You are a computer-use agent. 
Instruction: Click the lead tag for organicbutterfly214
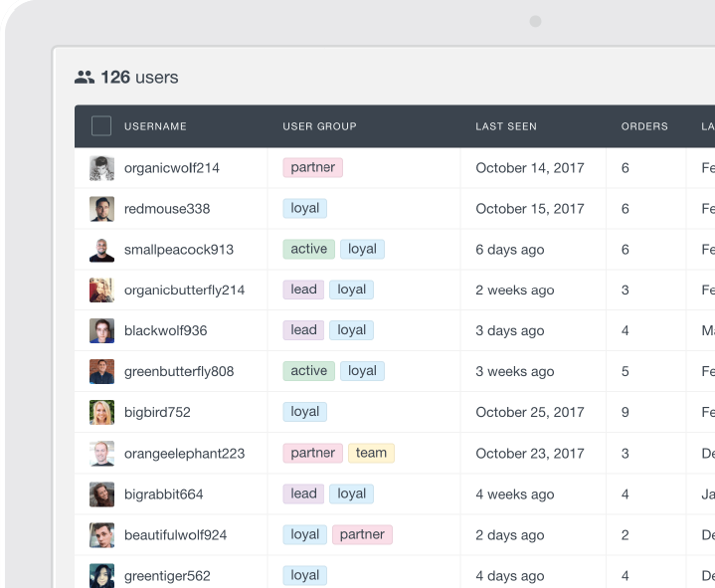[x=303, y=290]
